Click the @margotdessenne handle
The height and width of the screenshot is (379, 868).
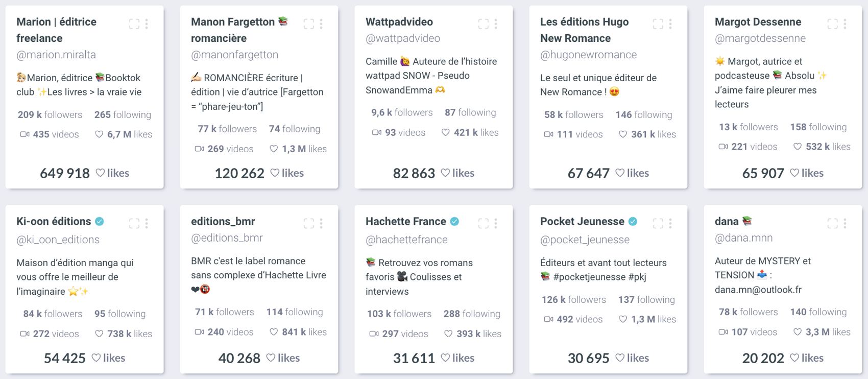pos(760,38)
